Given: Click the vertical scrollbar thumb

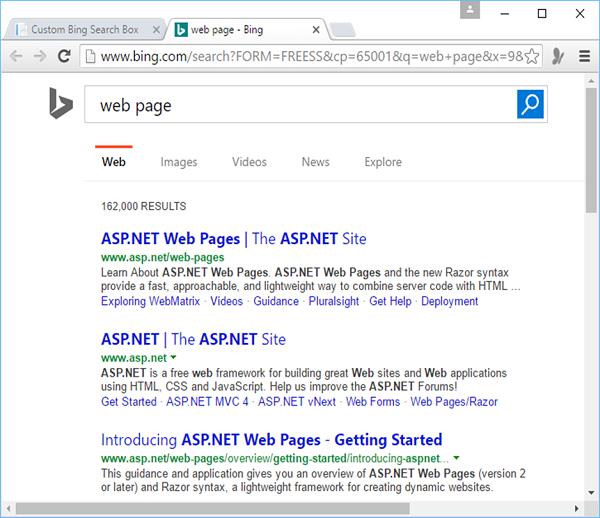Looking at the screenshot, I should [591, 150].
